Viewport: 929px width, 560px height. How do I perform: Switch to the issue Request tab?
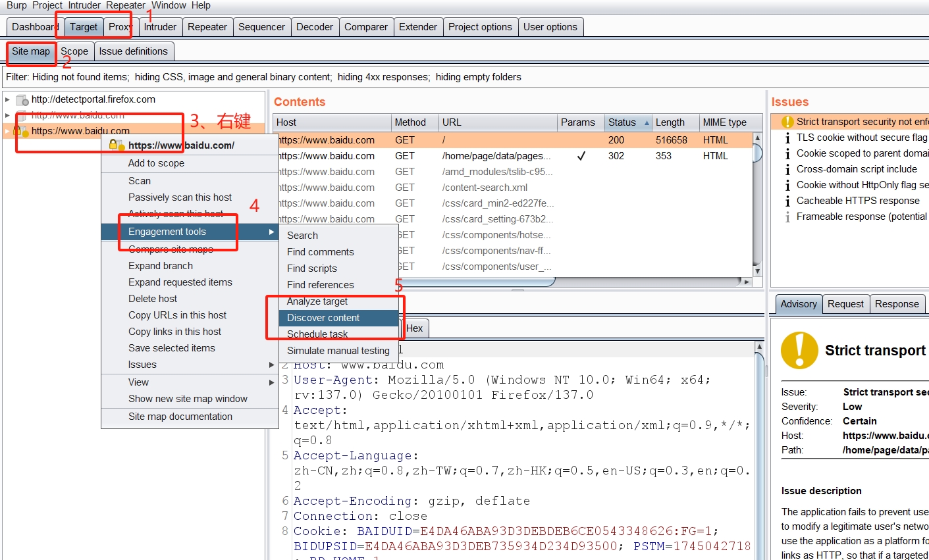[845, 304]
